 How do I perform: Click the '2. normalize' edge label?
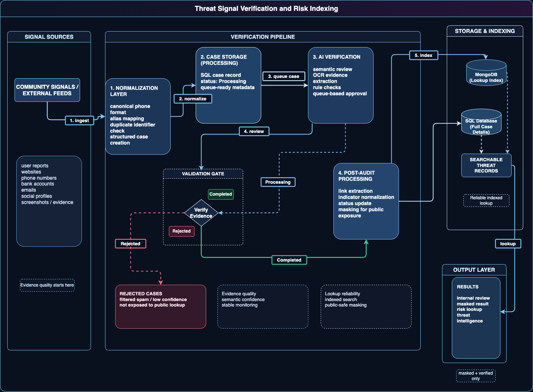(x=193, y=99)
